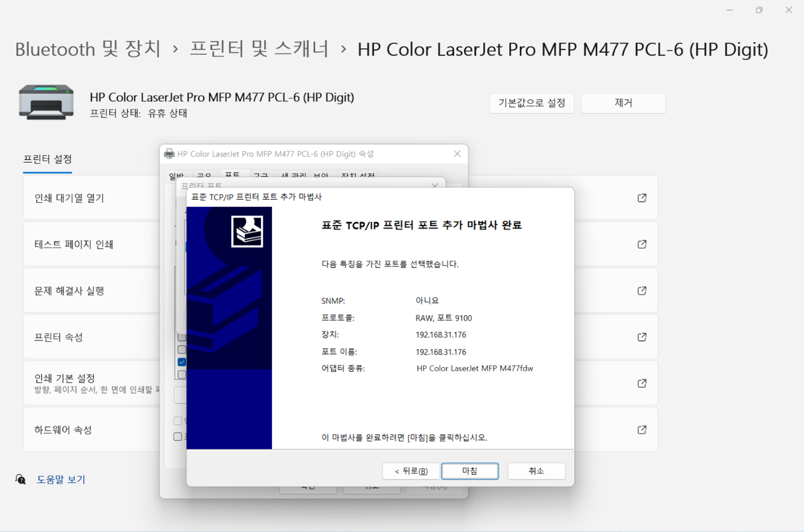Click the protocol value RAW, 포트 9100
Viewport: 804px width, 532px height.
(444, 318)
